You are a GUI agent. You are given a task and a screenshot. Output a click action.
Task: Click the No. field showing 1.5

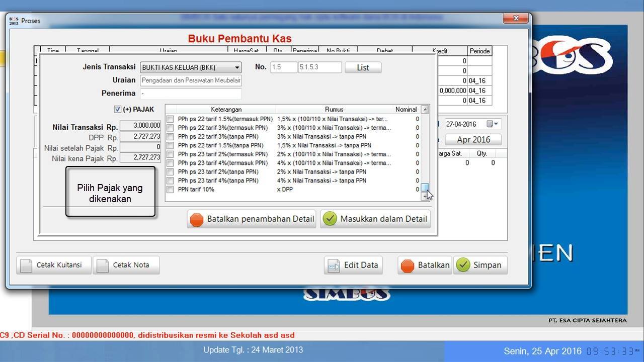[284, 67]
